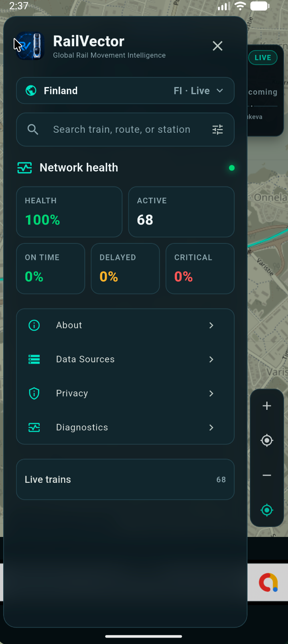Viewport: 288px width, 644px height.
Task: Select the ACTIVE 68 card
Action: tap(181, 212)
